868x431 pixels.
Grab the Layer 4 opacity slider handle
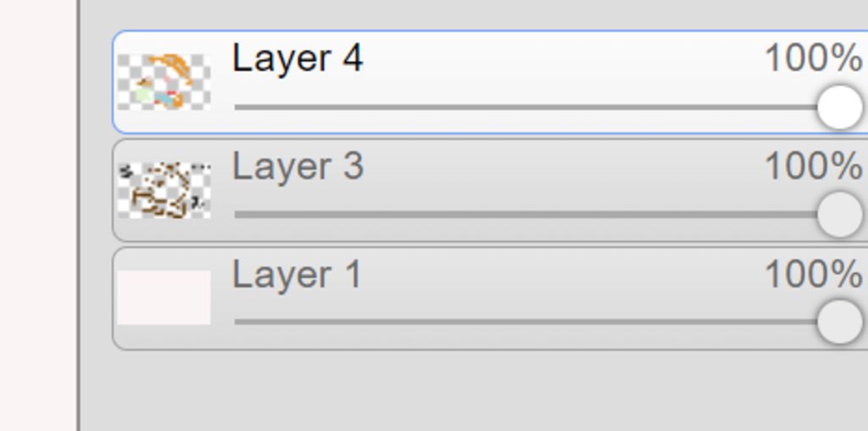click(840, 107)
